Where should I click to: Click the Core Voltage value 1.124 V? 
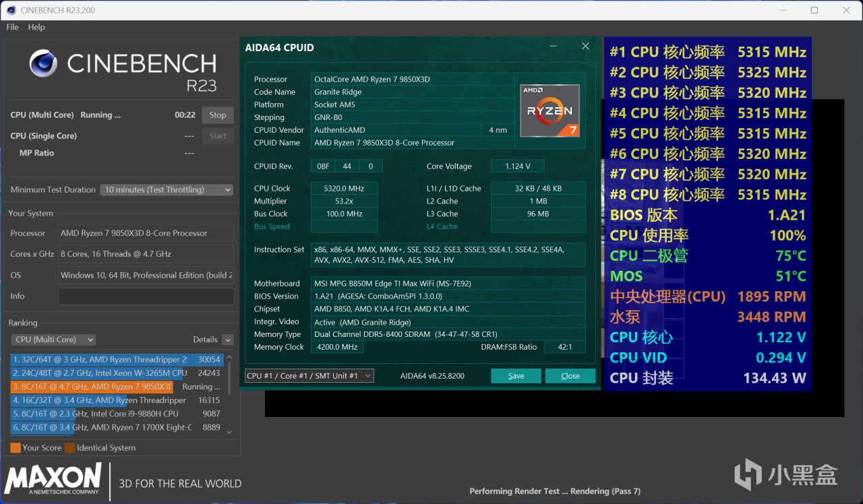pos(517,166)
